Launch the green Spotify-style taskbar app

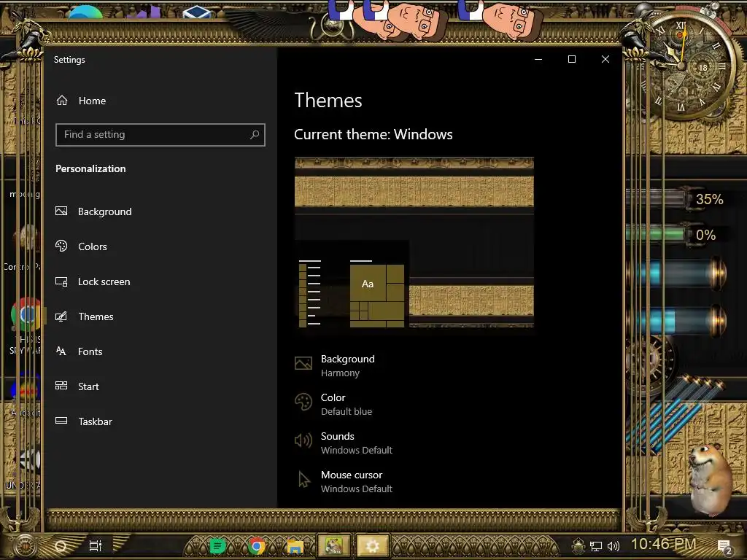click(x=217, y=545)
